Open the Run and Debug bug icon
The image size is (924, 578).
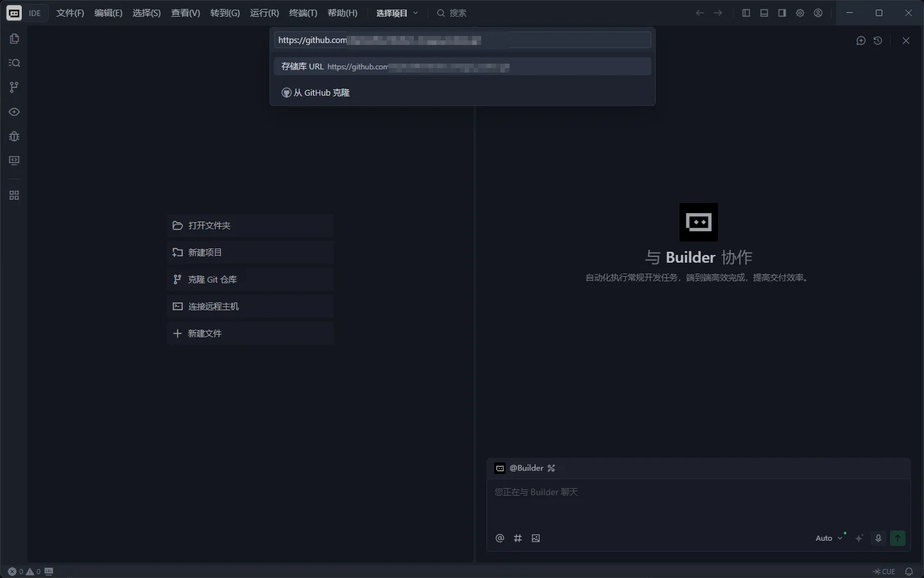pos(14,136)
